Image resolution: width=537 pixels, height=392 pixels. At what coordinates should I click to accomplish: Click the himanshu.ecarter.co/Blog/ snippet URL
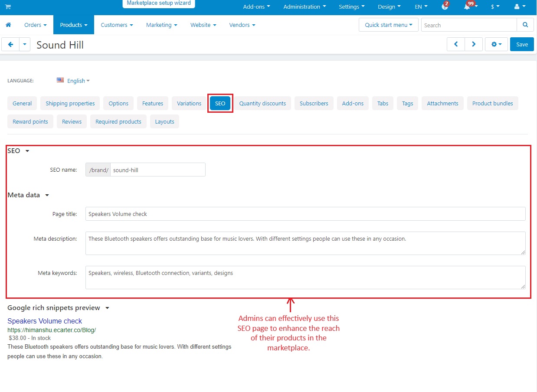pyautogui.click(x=52, y=330)
